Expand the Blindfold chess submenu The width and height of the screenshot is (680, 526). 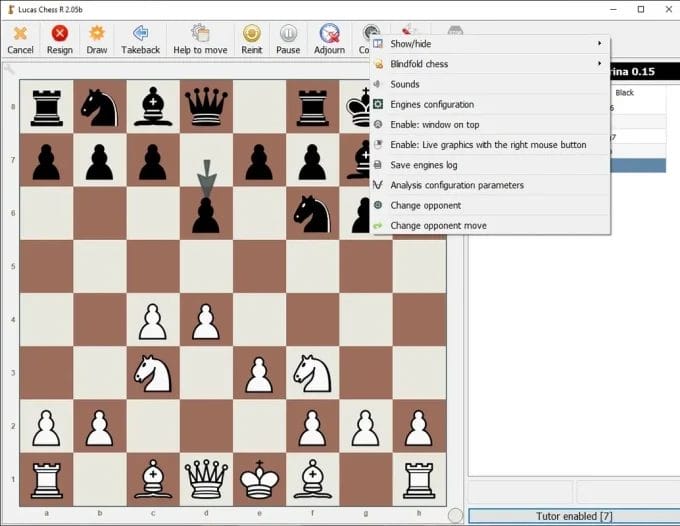coord(488,64)
